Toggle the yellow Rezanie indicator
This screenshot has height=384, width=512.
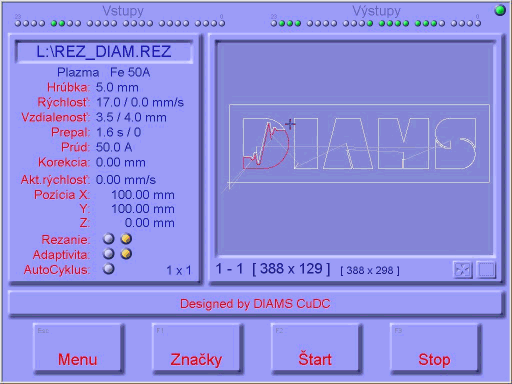tap(126, 239)
